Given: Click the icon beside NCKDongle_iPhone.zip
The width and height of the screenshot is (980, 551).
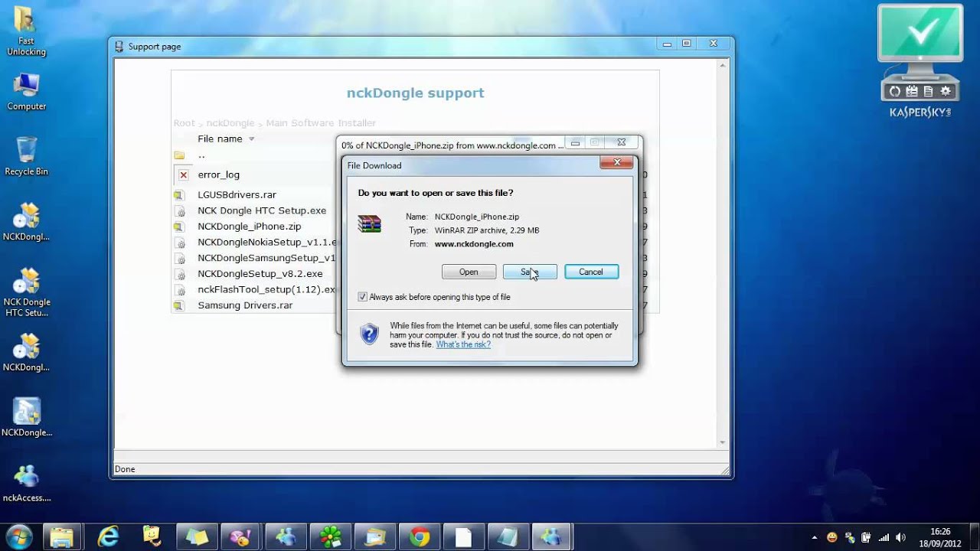Looking at the screenshot, I should tap(179, 227).
